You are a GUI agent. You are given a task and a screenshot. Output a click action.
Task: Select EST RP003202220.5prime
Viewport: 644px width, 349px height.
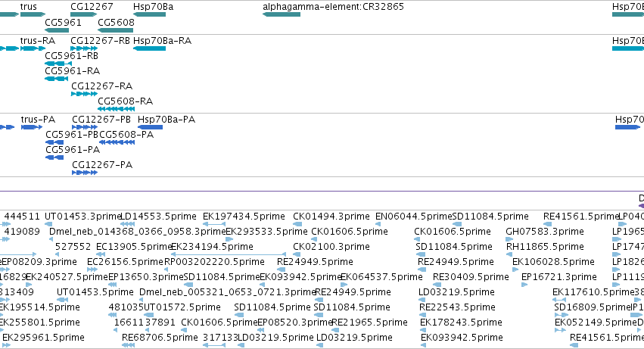(x=214, y=262)
